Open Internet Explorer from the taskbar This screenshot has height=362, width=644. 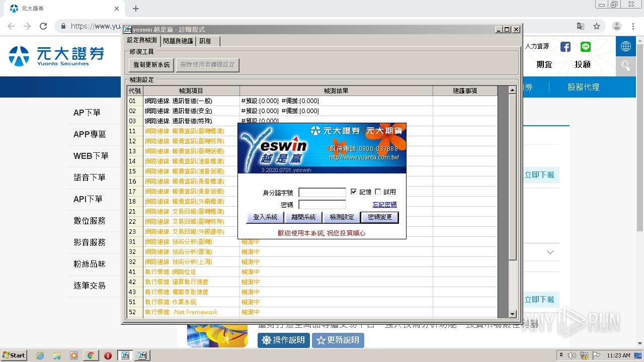[x=40, y=355]
